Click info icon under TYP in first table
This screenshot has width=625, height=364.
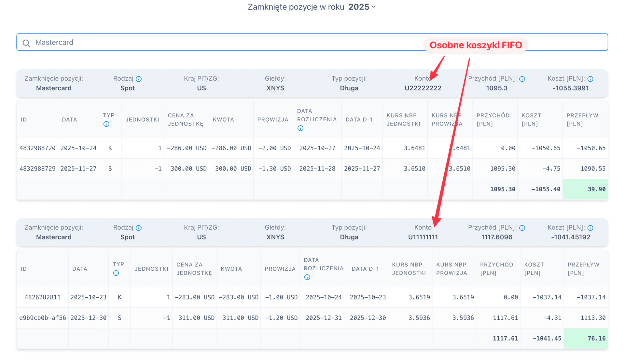[x=106, y=124]
